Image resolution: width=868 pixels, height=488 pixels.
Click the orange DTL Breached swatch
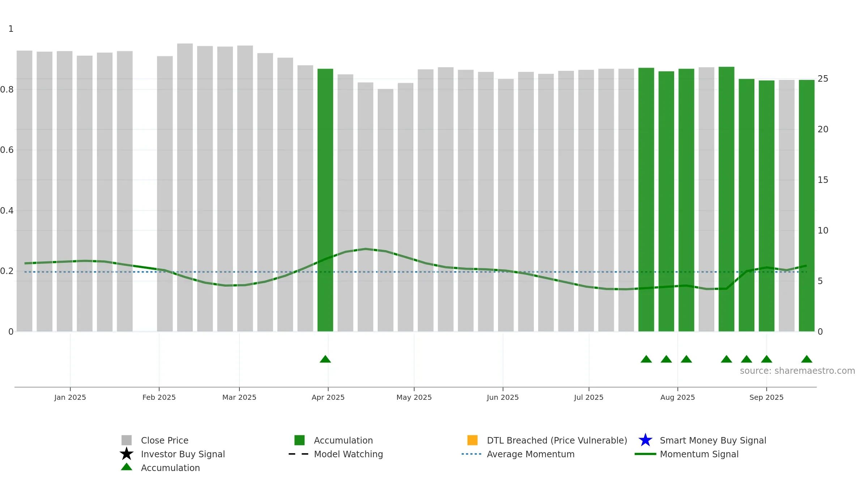pyautogui.click(x=472, y=440)
